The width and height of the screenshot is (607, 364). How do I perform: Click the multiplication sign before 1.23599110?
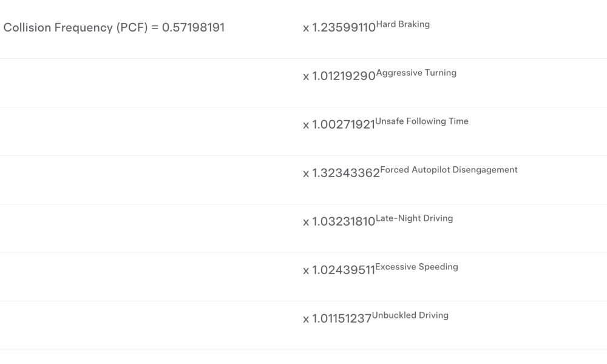tap(306, 29)
